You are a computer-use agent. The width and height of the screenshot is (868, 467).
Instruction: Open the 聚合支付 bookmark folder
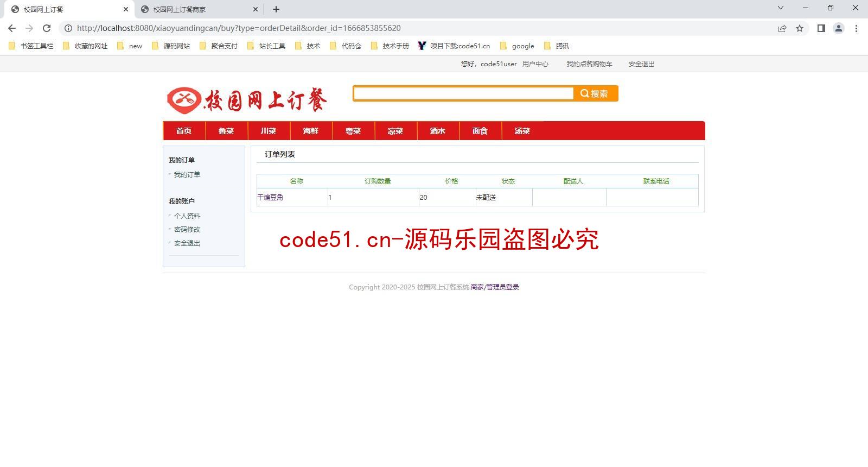[219, 46]
